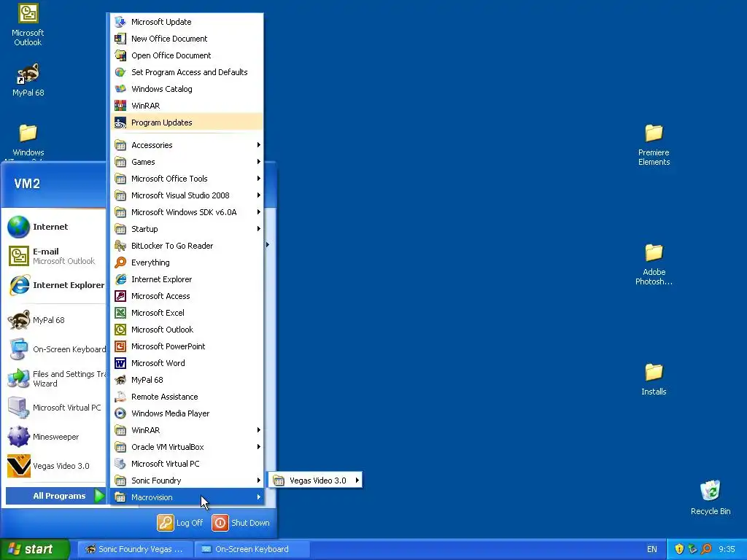Open MyPal 68 from recent programs
The image size is (747, 560).
[55, 320]
